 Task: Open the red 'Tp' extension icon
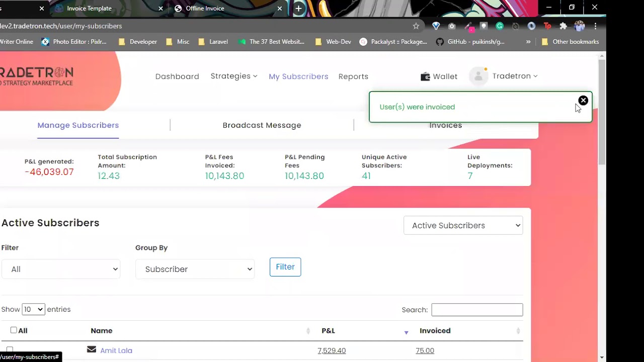click(547, 26)
